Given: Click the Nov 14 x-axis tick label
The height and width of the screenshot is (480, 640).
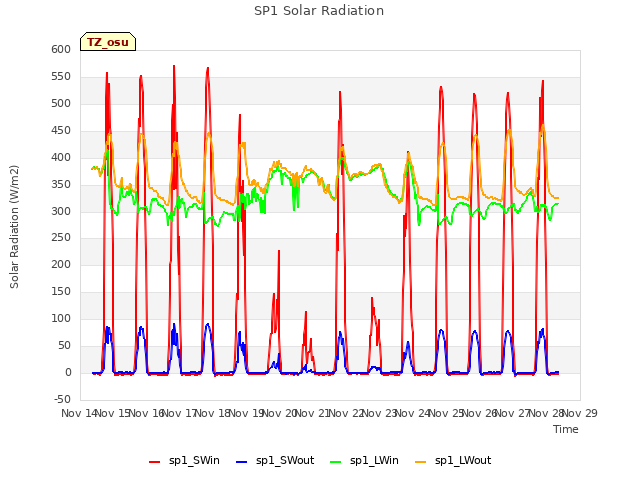Looking at the screenshot, I should (79, 413).
